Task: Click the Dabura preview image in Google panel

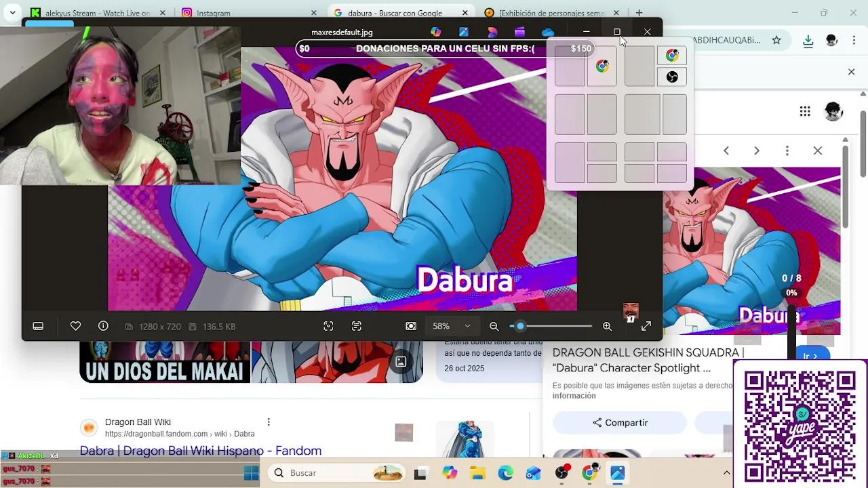Action: (751, 251)
